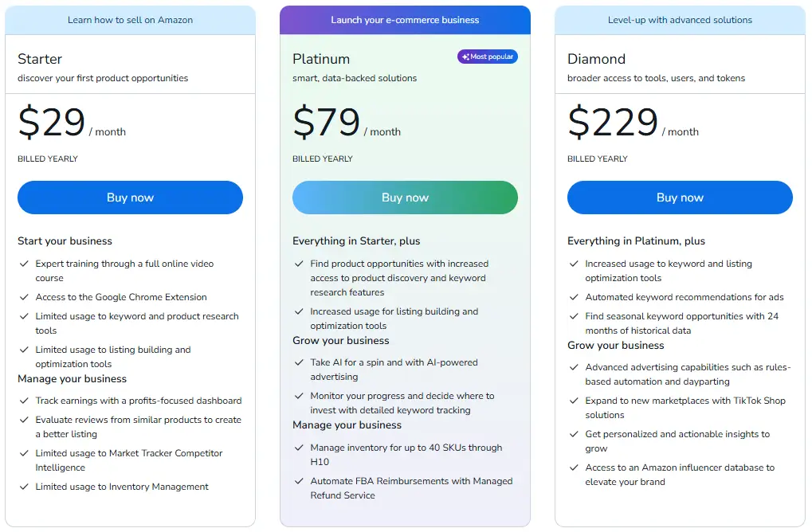Click the Starter plan title
The image size is (812, 532).
[40, 59]
